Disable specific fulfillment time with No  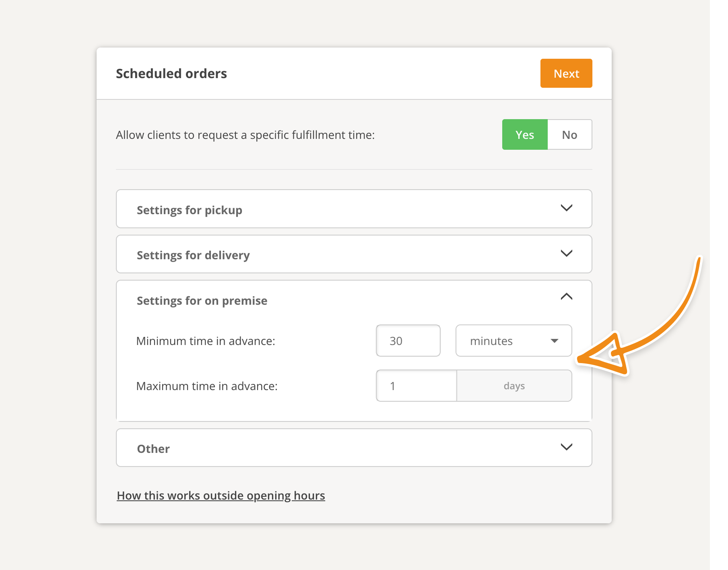[569, 134]
